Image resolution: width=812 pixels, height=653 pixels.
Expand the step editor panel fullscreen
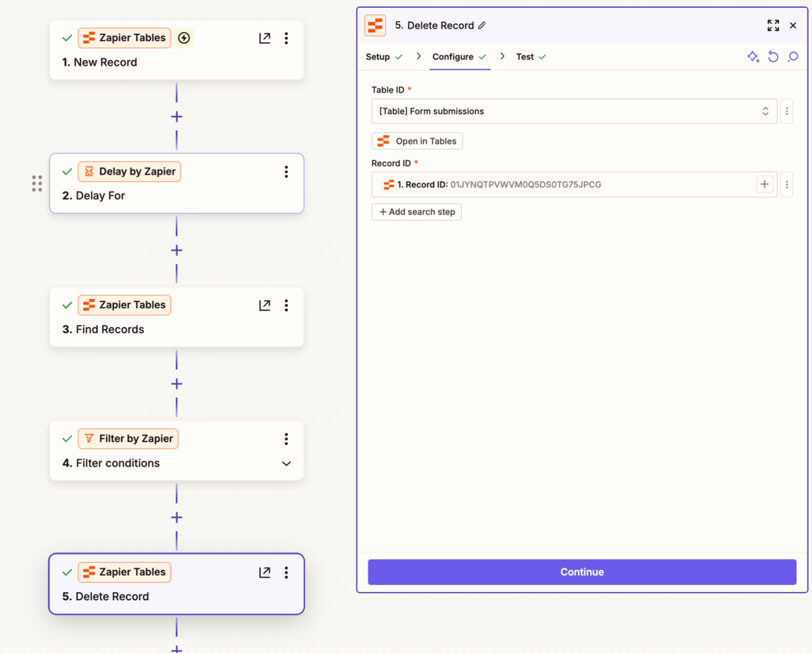773,25
